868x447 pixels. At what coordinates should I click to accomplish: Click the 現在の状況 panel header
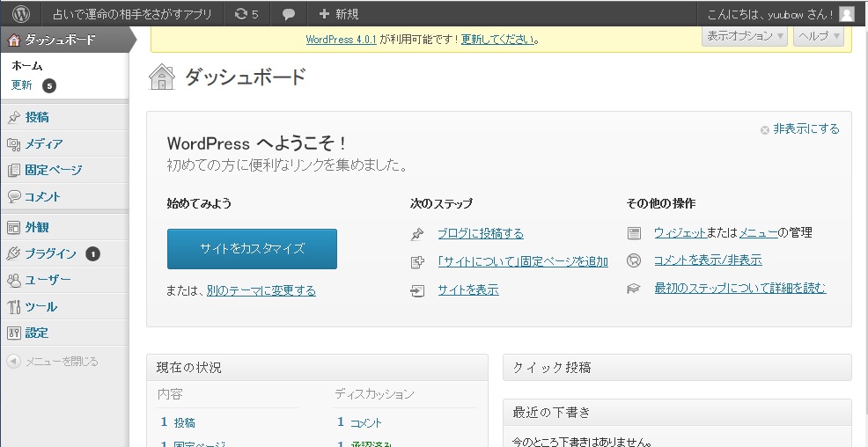[317, 367]
